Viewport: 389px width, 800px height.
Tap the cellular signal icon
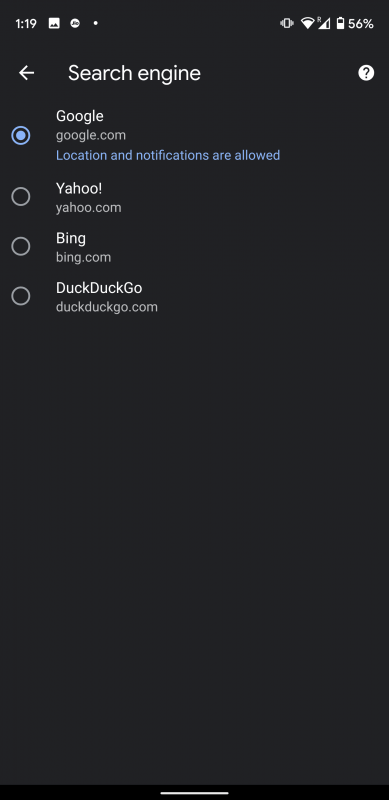coord(324,23)
